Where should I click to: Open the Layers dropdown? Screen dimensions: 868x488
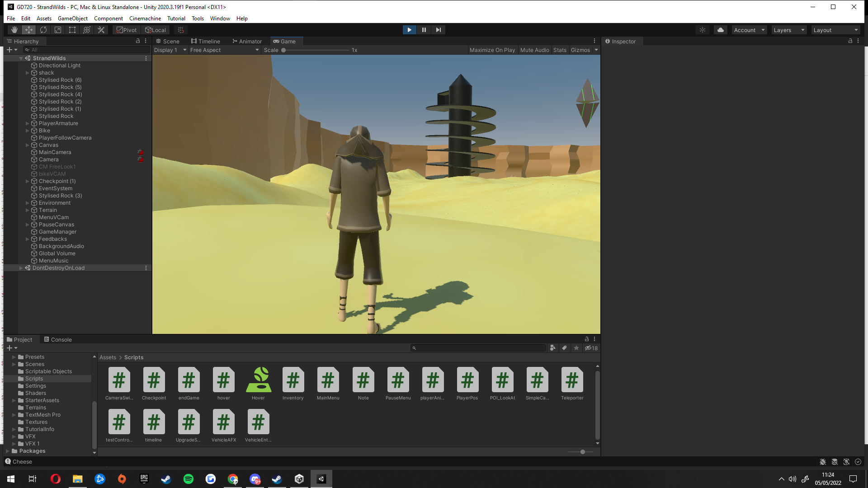coord(788,30)
